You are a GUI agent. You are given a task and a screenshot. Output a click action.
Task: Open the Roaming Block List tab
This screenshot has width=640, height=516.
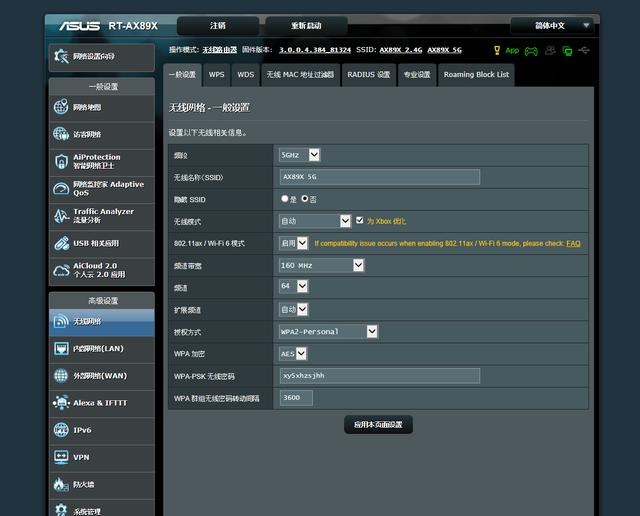(476, 75)
